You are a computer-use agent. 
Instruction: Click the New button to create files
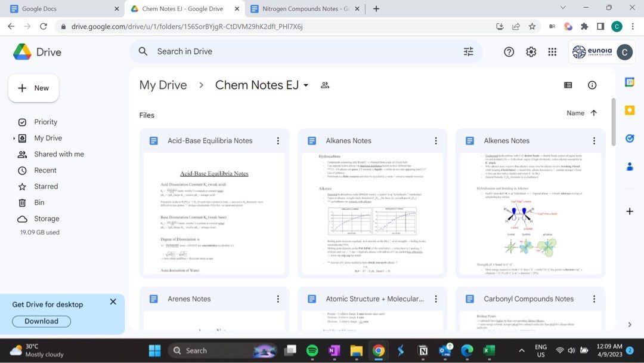click(33, 88)
